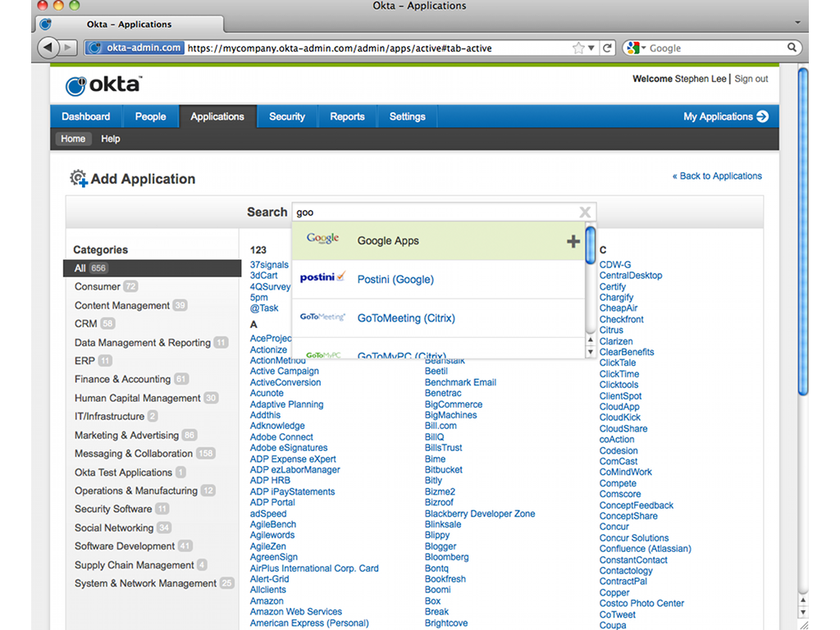The height and width of the screenshot is (630, 840).
Task: Open the Google search engine dropdown
Action: pyautogui.click(x=637, y=48)
